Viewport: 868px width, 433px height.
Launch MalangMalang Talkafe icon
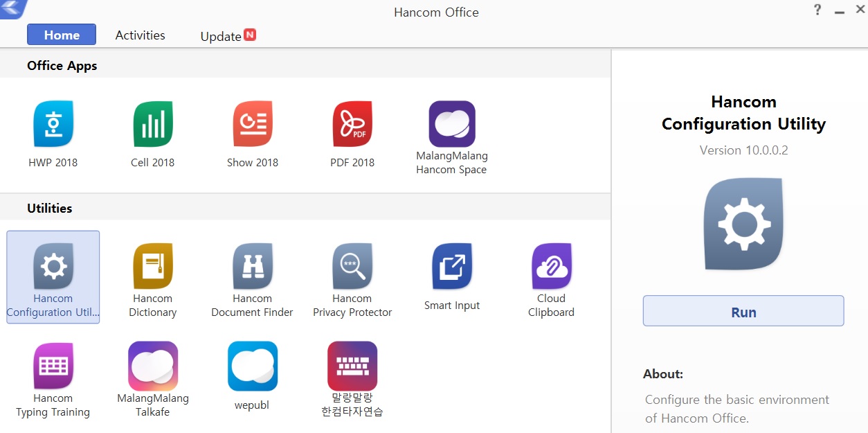click(153, 366)
